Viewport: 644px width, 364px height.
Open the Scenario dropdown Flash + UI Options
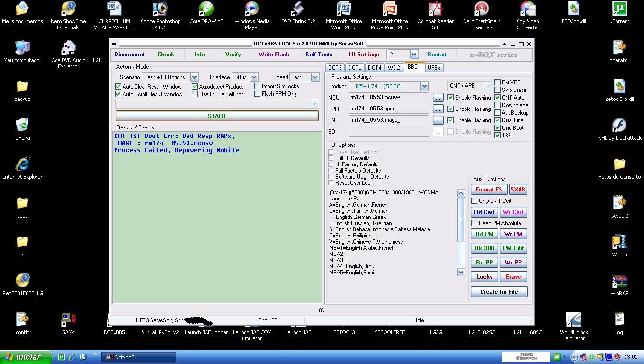click(x=194, y=77)
